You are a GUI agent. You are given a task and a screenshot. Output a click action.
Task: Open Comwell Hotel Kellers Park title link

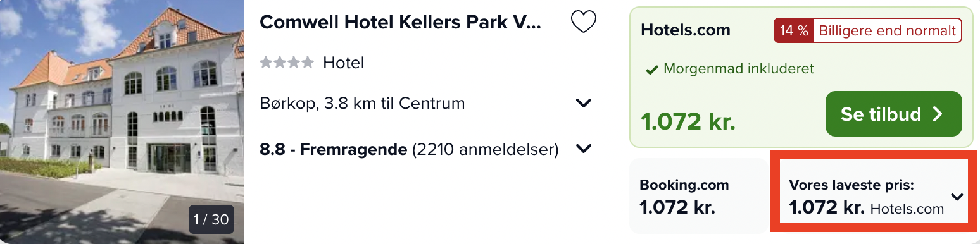coord(401,22)
